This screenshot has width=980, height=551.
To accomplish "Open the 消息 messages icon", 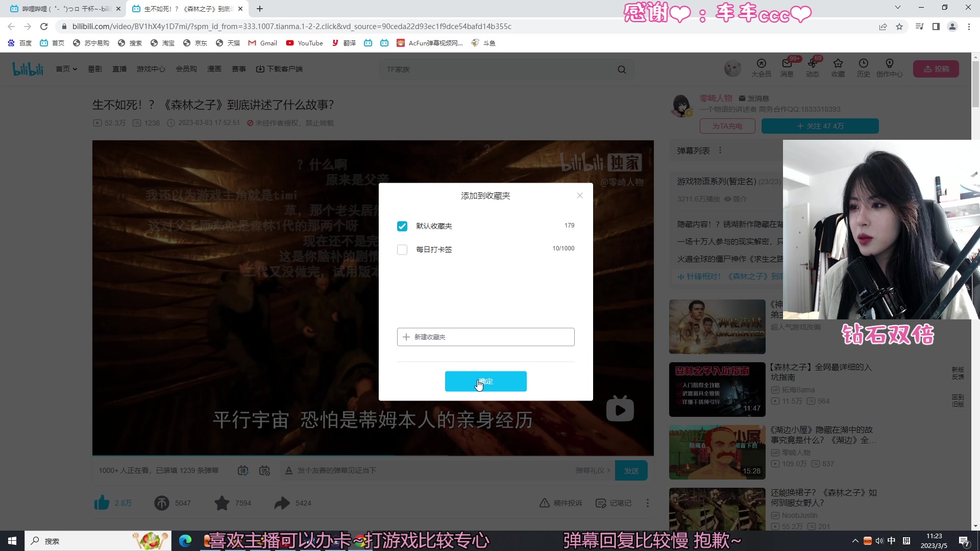I will click(787, 68).
